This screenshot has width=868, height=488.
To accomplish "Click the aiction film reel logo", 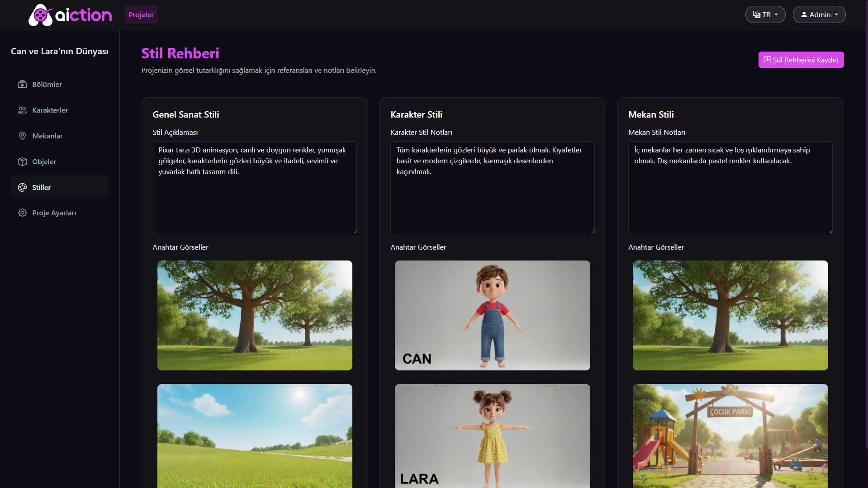I will (x=41, y=15).
